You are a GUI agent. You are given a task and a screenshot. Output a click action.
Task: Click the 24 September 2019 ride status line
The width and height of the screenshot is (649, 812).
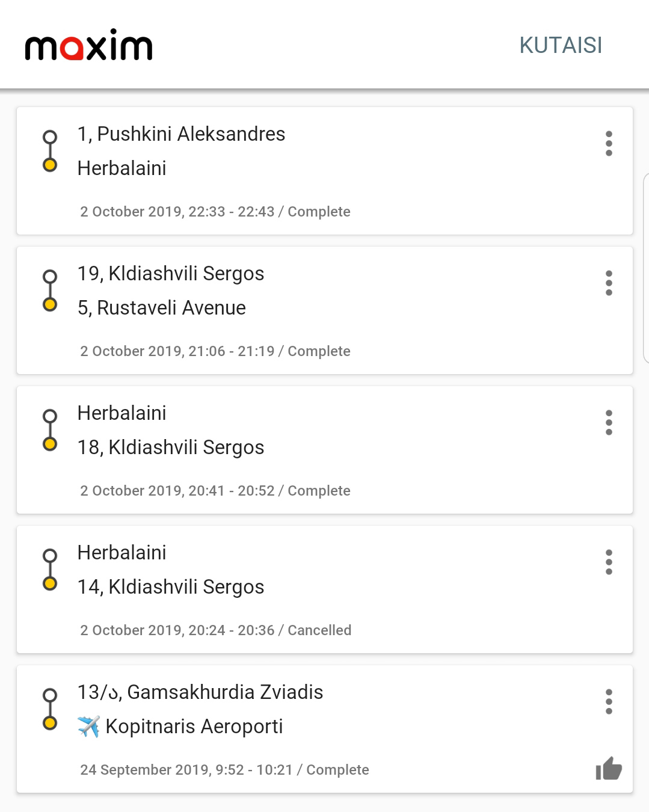(224, 770)
